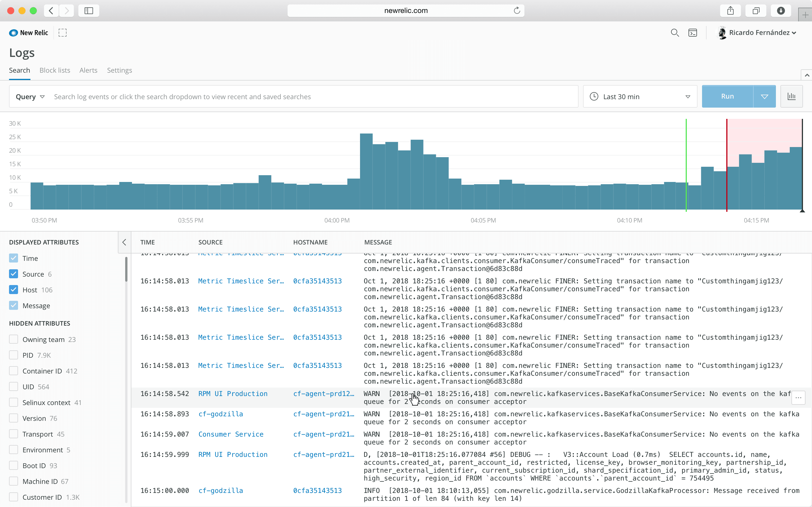Open the Run button dropdown arrow
Image resolution: width=812 pixels, height=507 pixels.
pyautogui.click(x=764, y=96)
